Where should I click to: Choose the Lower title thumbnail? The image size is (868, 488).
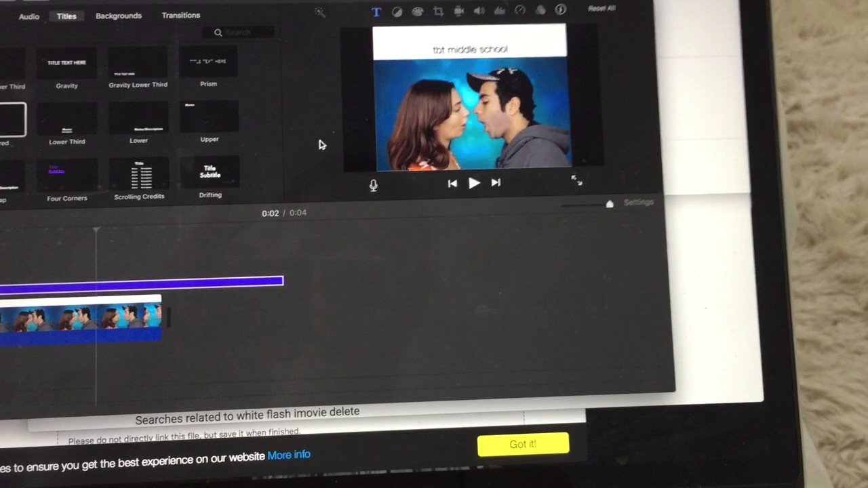(x=138, y=119)
